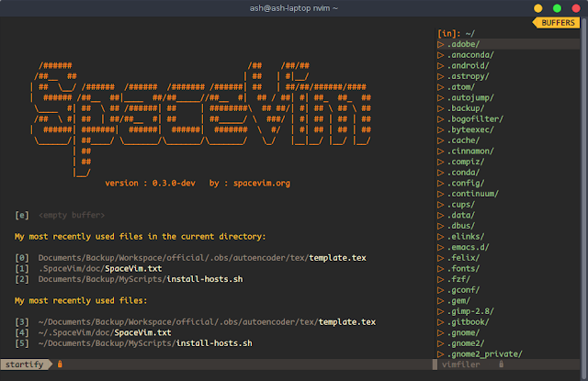The height and width of the screenshot is (381, 588).
Task: Click the red close window button
Action: [x=576, y=8]
